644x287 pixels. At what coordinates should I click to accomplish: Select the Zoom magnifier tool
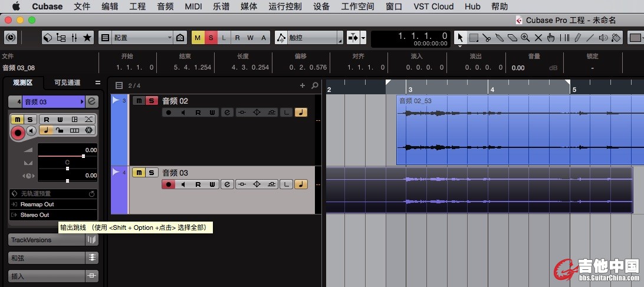pyautogui.click(x=525, y=38)
